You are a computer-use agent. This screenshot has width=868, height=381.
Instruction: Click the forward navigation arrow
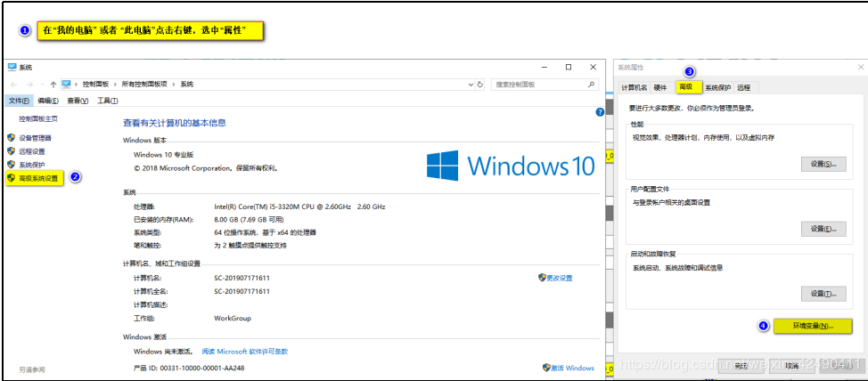(29, 85)
